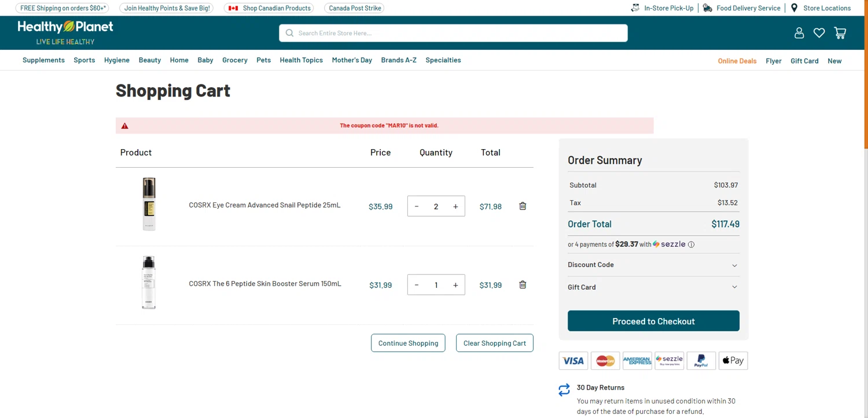Click the Healthy Planet logo
This screenshot has width=868, height=418.
tap(65, 32)
